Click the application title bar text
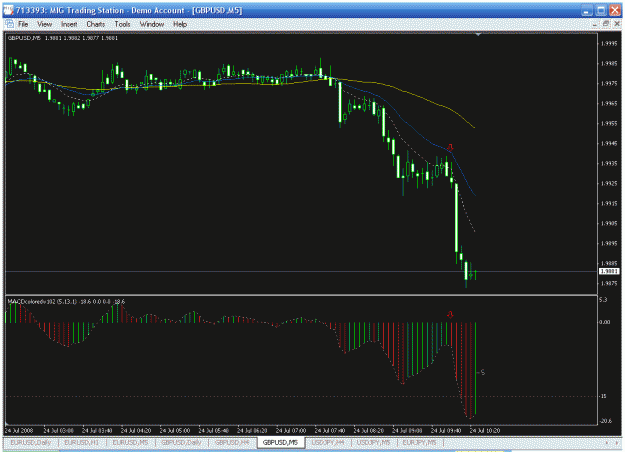Image resolution: width=625 pixels, height=452 pixels. tap(129, 10)
